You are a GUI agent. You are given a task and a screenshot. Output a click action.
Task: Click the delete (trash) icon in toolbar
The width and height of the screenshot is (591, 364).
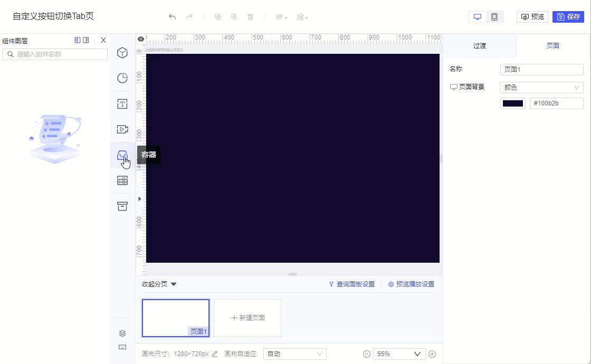pos(251,17)
